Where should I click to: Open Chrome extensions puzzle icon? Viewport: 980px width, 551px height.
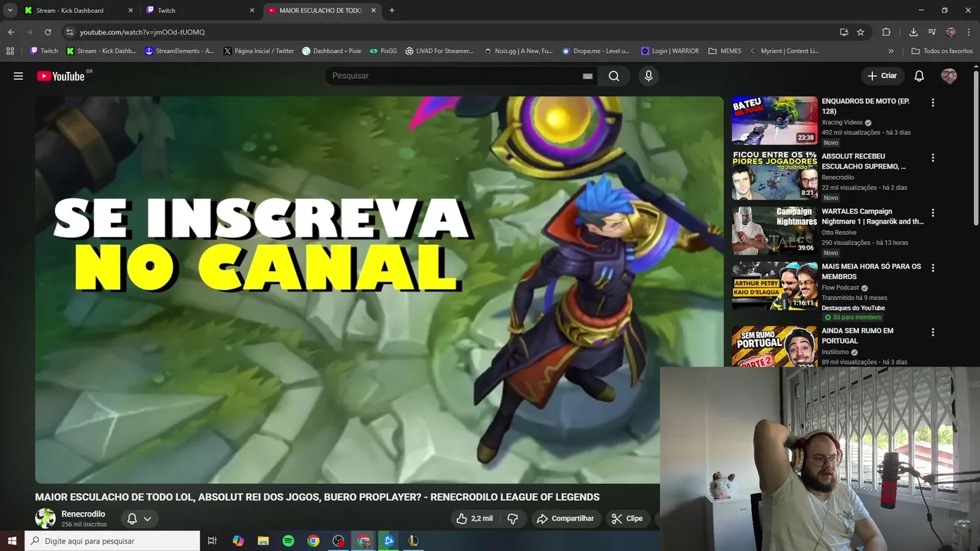887,32
